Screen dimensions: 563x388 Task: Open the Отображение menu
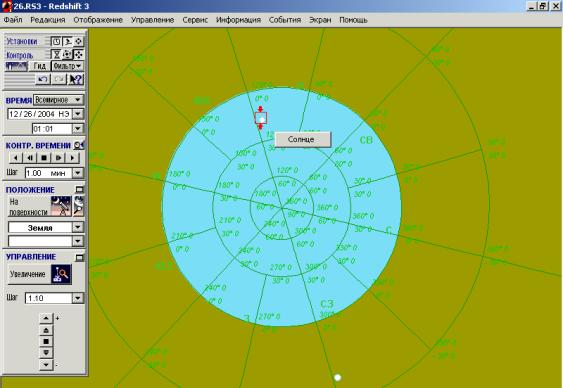pos(98,20)
